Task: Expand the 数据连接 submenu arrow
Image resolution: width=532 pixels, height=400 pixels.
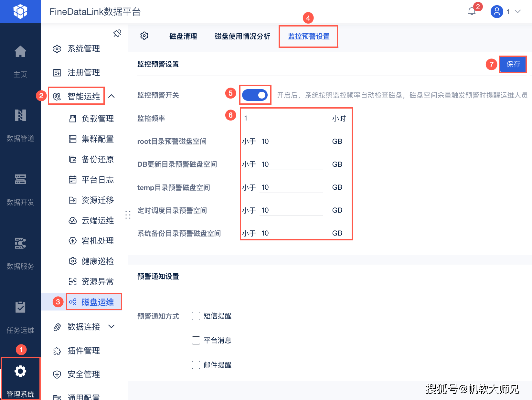Action: 112,327
